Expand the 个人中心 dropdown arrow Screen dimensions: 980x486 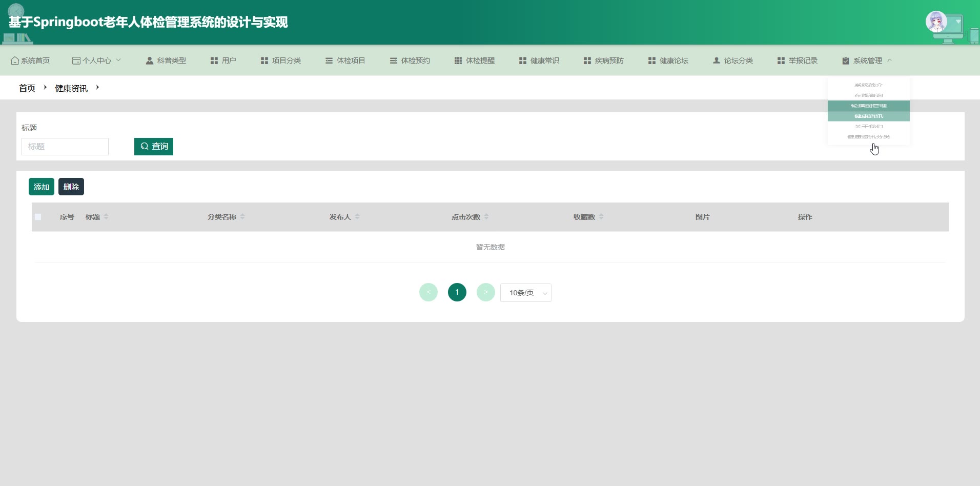point(118,60)
